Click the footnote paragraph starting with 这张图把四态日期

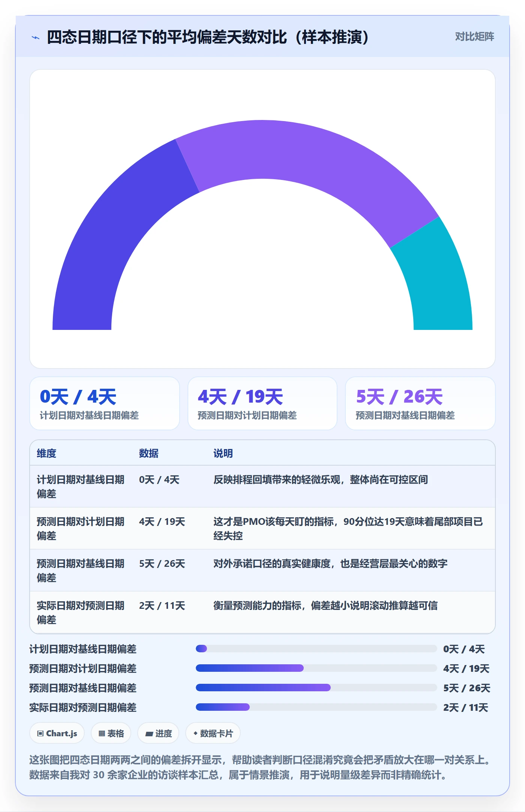[x=260, y=767]
